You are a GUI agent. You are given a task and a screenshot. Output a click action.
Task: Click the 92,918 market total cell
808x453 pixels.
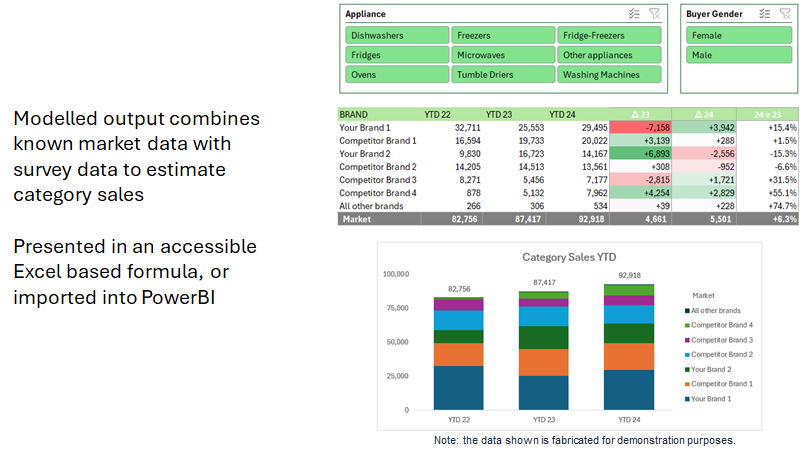(591, 219)
